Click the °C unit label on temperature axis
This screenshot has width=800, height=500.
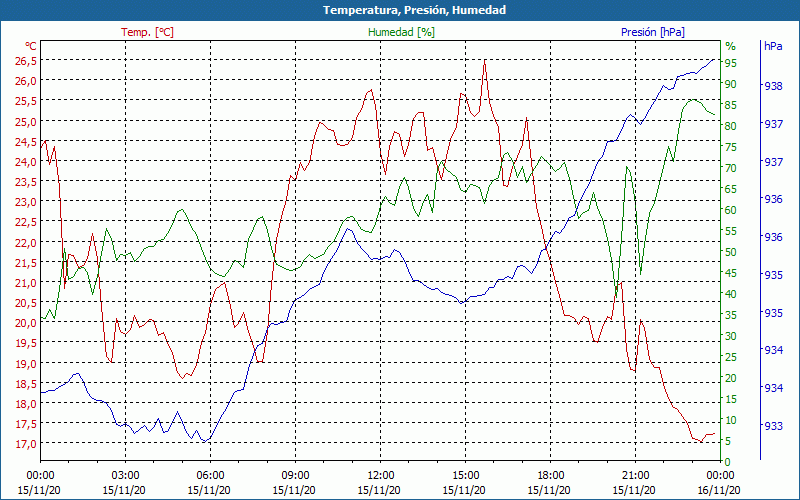tap(31, 46)
